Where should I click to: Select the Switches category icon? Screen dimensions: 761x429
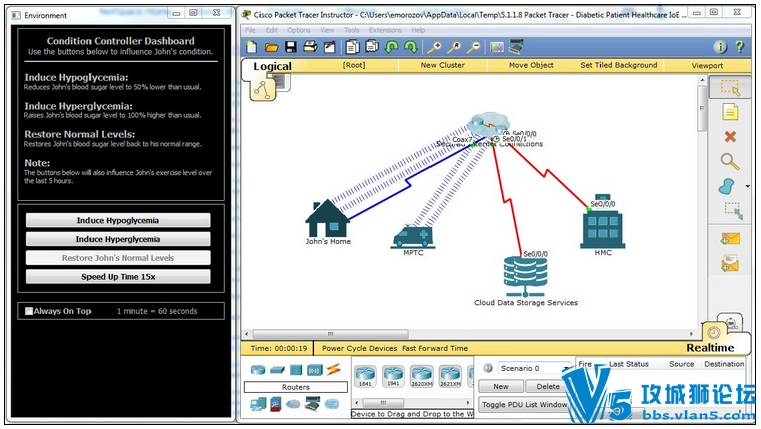(x=277, y=370)
